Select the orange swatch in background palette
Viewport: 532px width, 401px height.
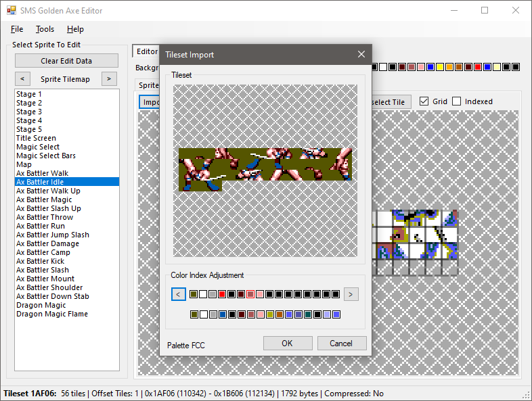click(x=449, y=67)
